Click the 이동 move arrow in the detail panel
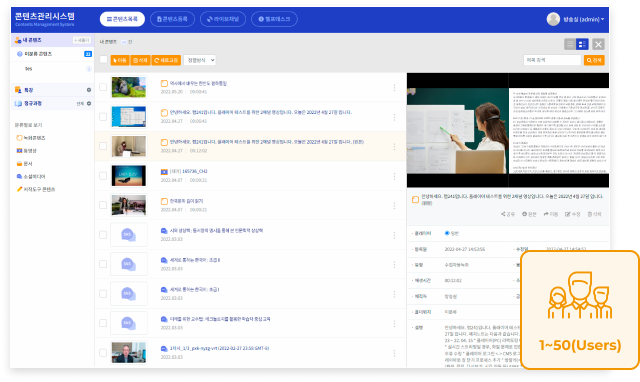The height and width of the screenshot is (382, 640). pos(551,214)
